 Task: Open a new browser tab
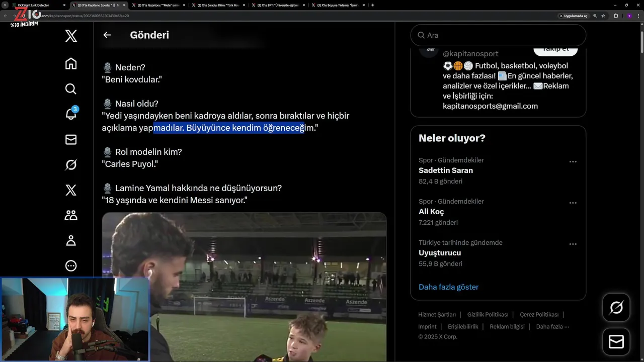[372, 5]
